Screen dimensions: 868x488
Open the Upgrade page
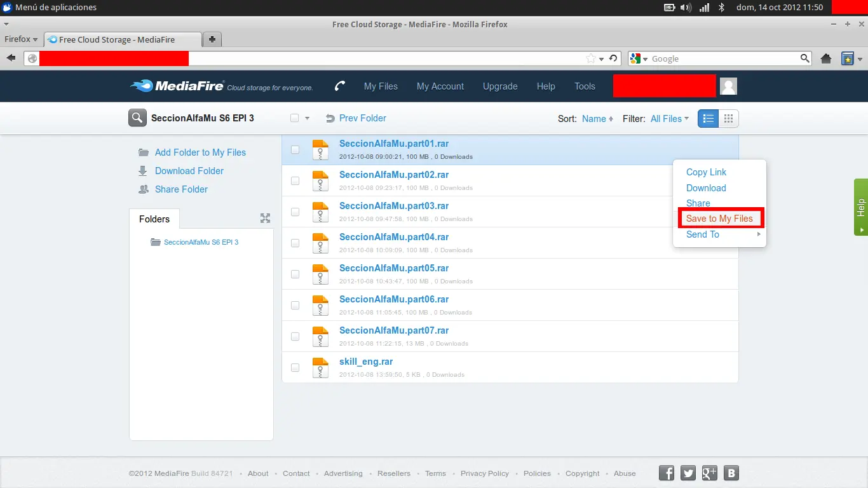(500, 86)
